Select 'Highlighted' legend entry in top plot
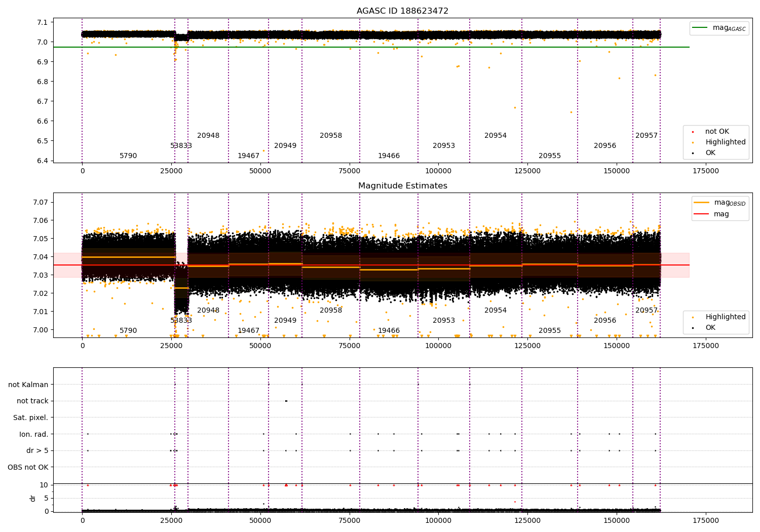Screen dimensions: 760x532 (725, 142)
